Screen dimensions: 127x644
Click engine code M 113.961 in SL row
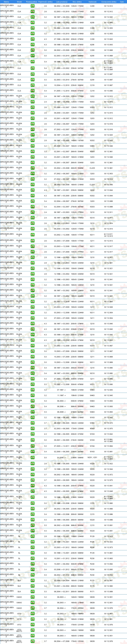click(x=108, y=553)
